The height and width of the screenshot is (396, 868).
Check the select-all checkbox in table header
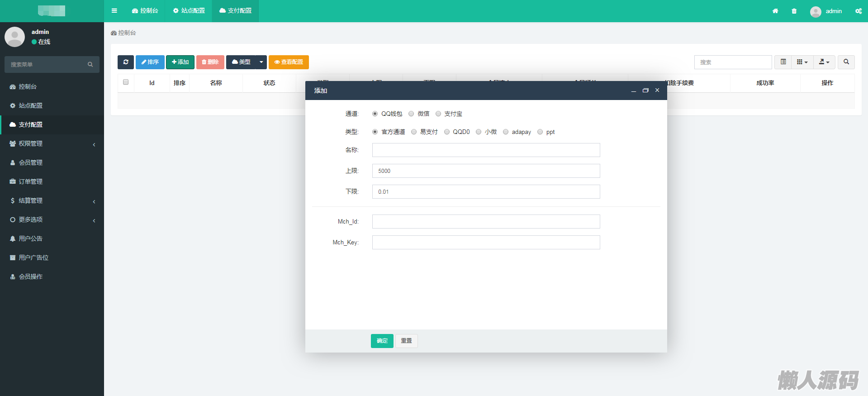click(126, 82)
